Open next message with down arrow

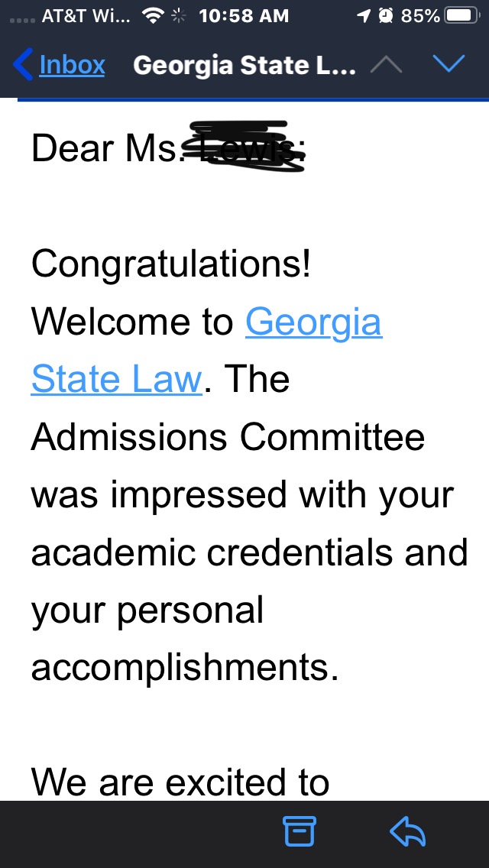point(449,65)
